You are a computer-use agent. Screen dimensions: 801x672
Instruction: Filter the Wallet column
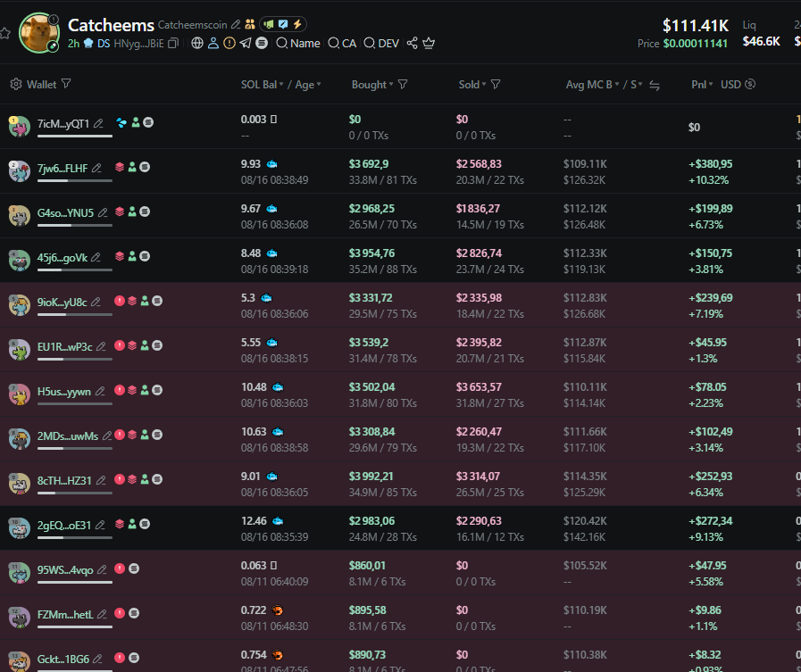point(66,84)
